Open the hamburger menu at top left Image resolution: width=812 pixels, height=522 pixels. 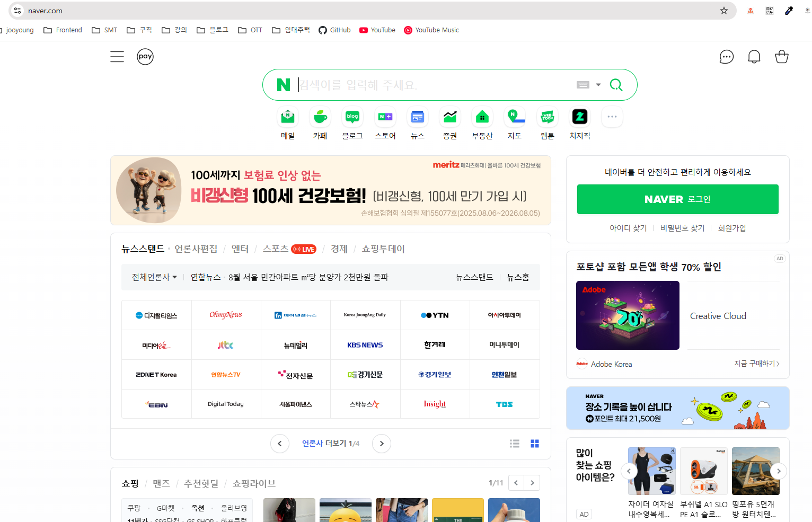pos(117,57)
